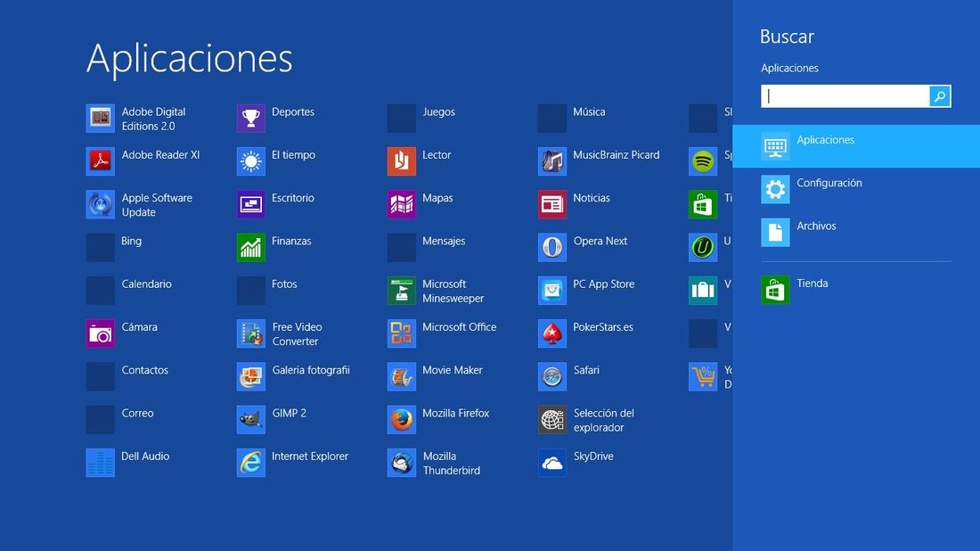The height and width of the screenshot is (551, 980).
Task: Open Apple Software Update icon
Action: [100, 204]
